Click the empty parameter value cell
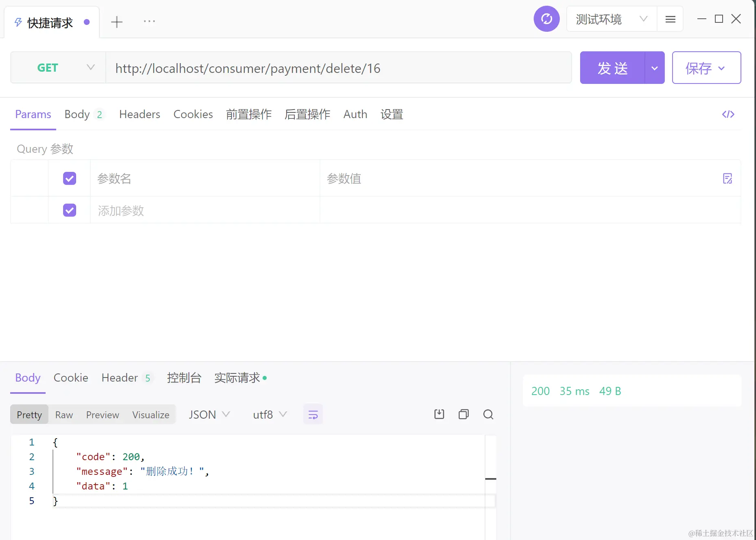 (530, 210)
